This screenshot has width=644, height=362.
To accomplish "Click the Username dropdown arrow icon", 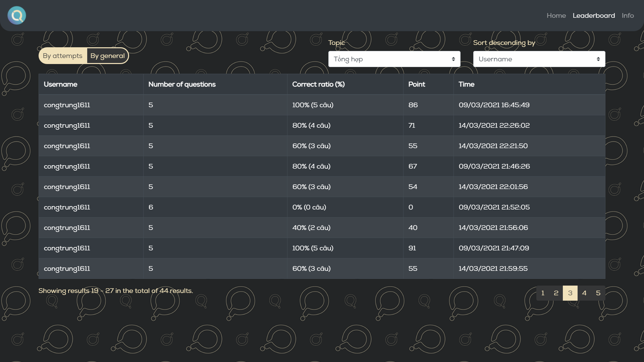I will pyautogui.click(x=598, y=59).
